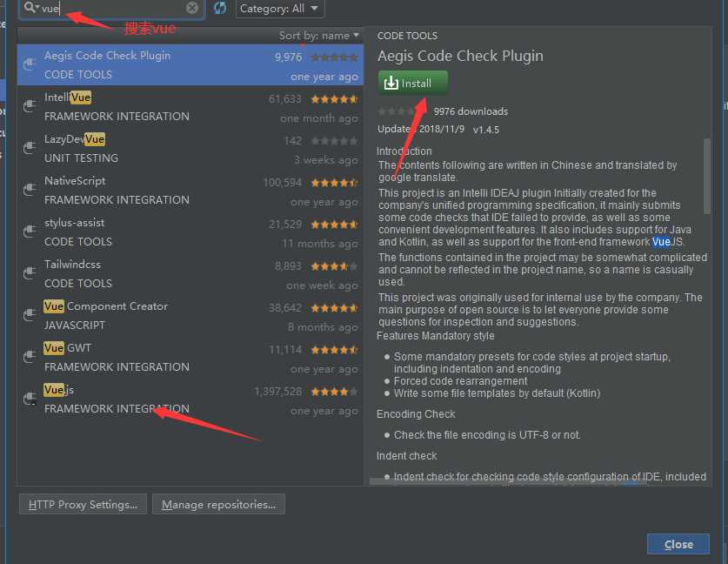This screenshot has height=564, width=728.
Task: Click plug icon for Vue Component Creator
Action: tap(30, 315)
